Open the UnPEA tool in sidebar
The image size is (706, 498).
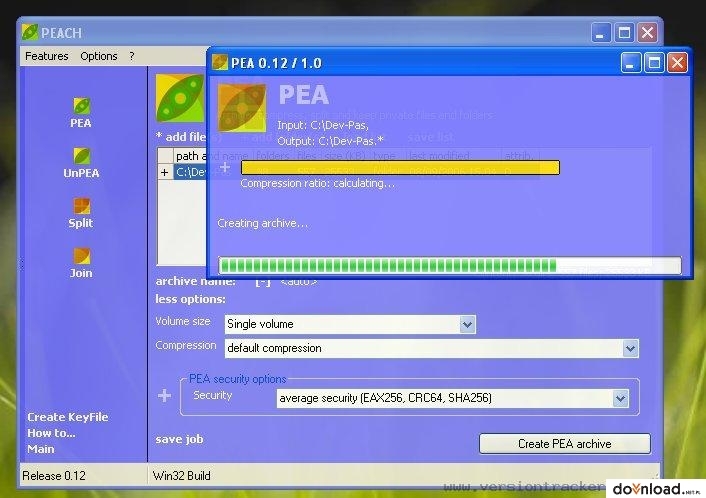(x=81, y=163)
